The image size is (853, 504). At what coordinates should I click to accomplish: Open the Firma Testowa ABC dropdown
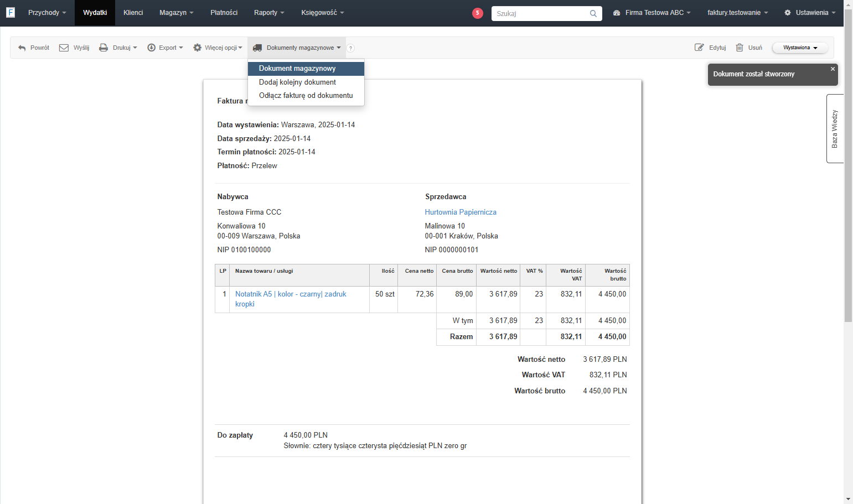pyautogui.click(x=652, y=13)
